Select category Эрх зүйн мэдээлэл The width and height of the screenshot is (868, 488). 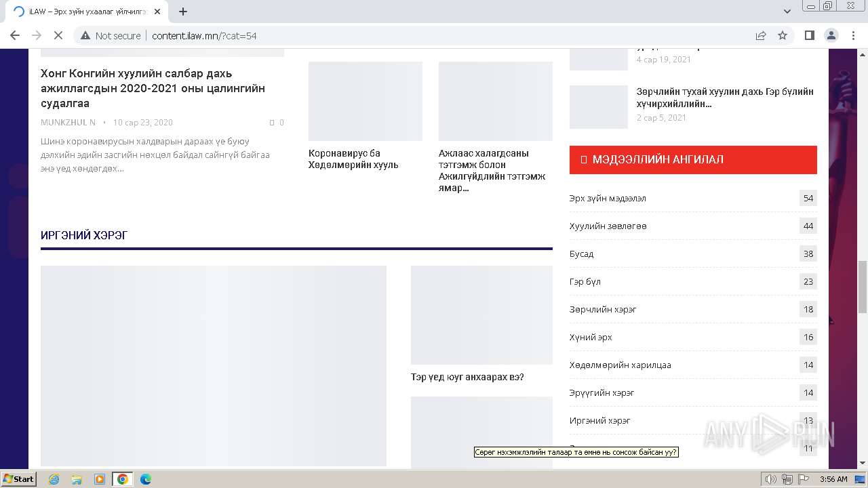pos(608,199)
